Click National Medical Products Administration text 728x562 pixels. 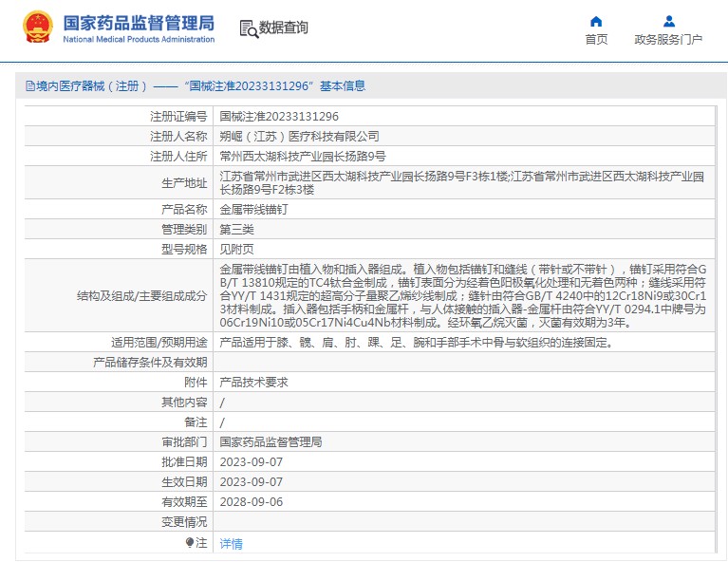click(x=139, y=40)
